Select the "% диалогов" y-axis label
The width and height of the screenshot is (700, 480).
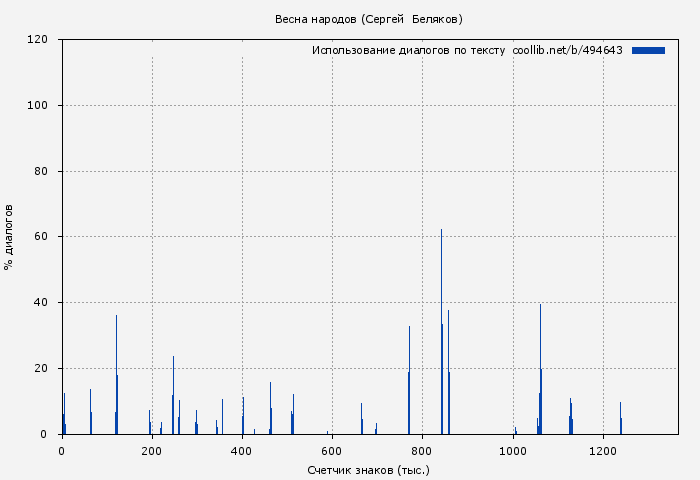[x=9, y=237]
